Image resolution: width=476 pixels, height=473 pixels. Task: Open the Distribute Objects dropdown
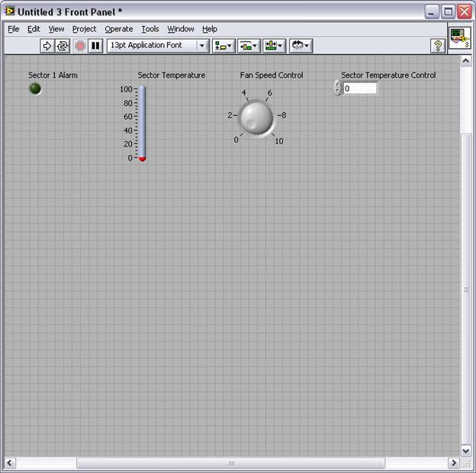pyautogui.click(x=249, y=46)
